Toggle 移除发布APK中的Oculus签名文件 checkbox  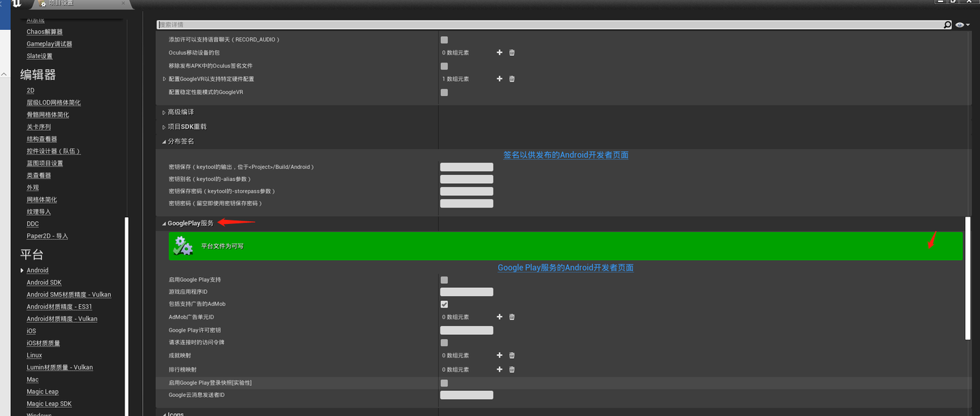point(444,66)
